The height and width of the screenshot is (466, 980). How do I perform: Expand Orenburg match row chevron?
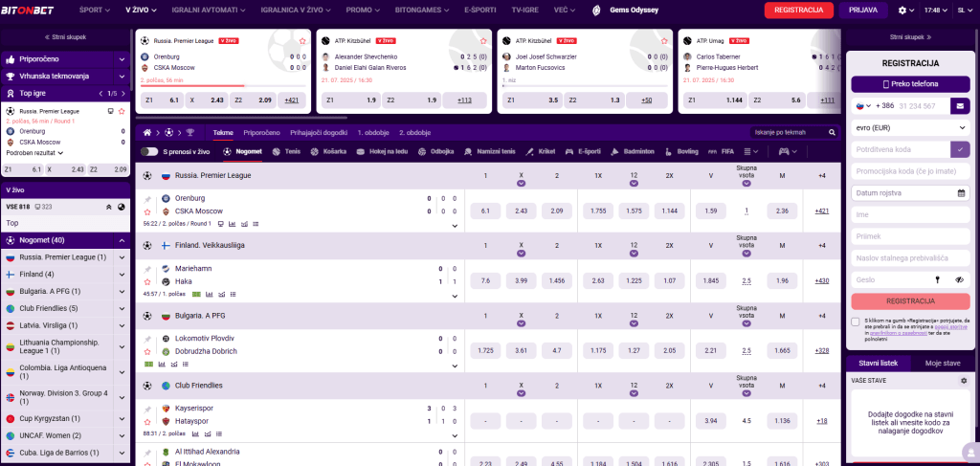[x=455, y=226]
